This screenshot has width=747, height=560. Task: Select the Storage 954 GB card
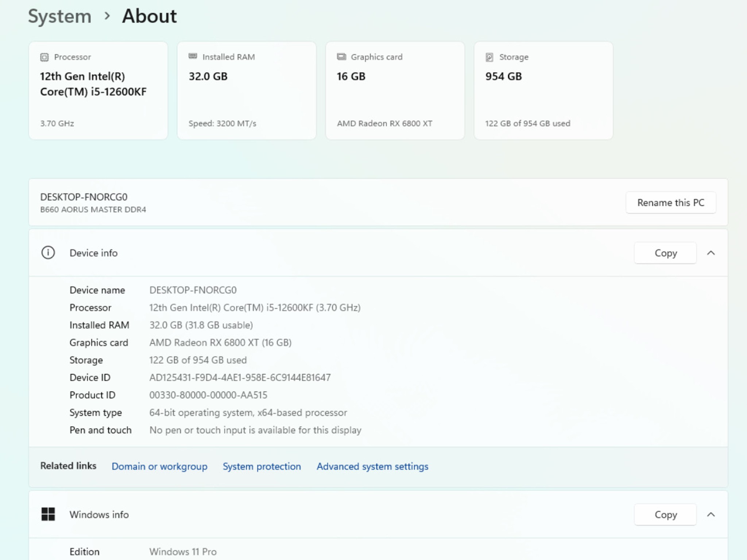point(543,90)
